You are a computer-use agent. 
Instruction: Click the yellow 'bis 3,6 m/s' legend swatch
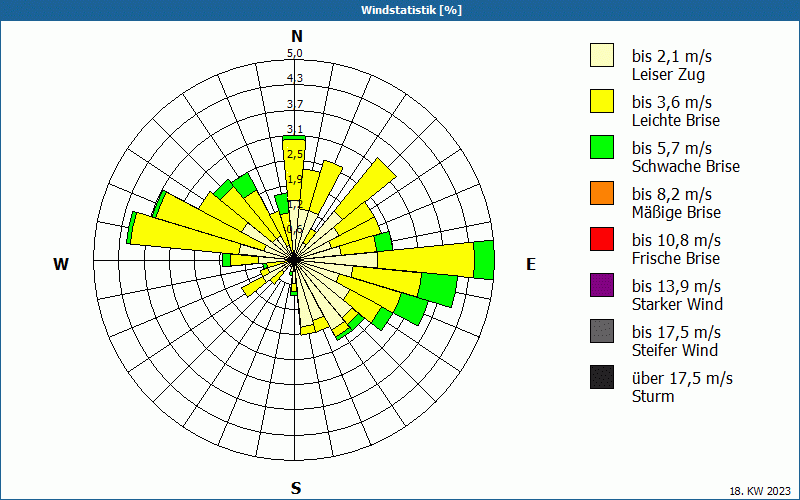(x=602, y=101)
